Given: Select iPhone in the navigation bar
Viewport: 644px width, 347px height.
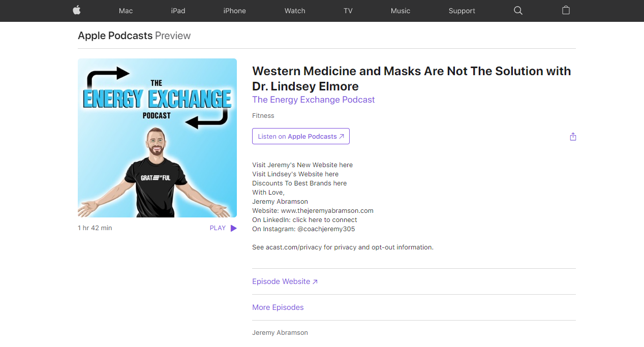Looking at the screenshot, I should coord(234,11).
